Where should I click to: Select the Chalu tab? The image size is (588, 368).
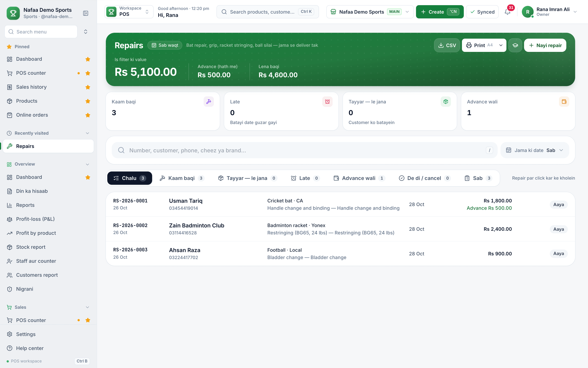coord(130,178)
